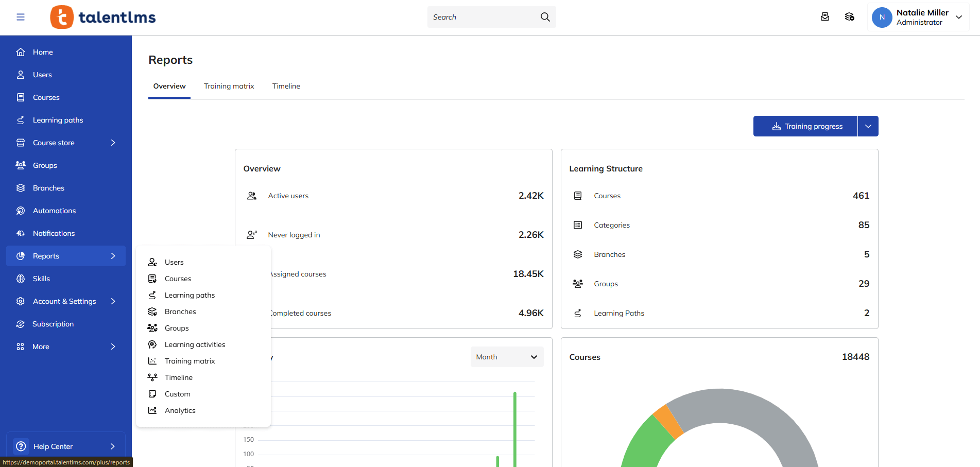Expand the Course store submenu
Screen dimensions: 980x467
coord(113,143)
